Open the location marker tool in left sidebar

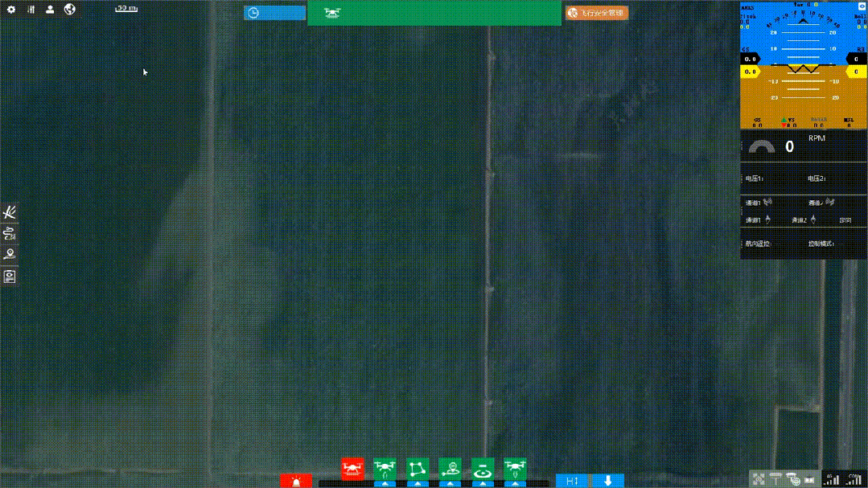pos(10,255)
